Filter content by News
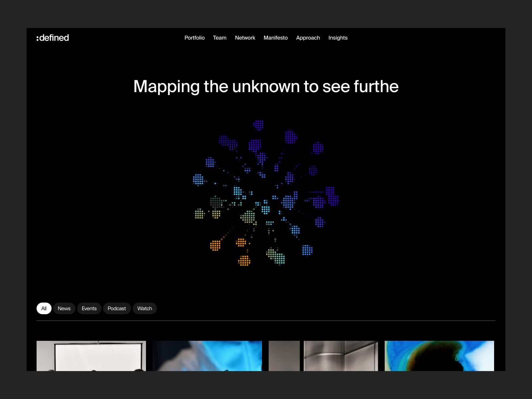 click(64, 309)
